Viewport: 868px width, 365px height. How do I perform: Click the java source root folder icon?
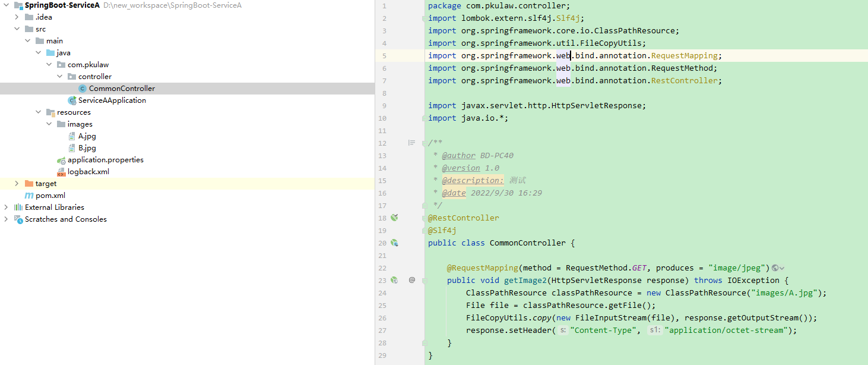tap(50, 53)
